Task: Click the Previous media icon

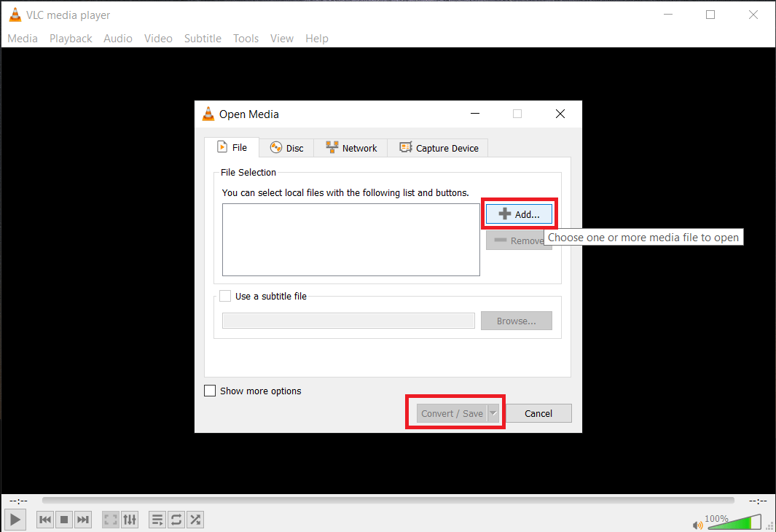Action: [x=44, y=519]
